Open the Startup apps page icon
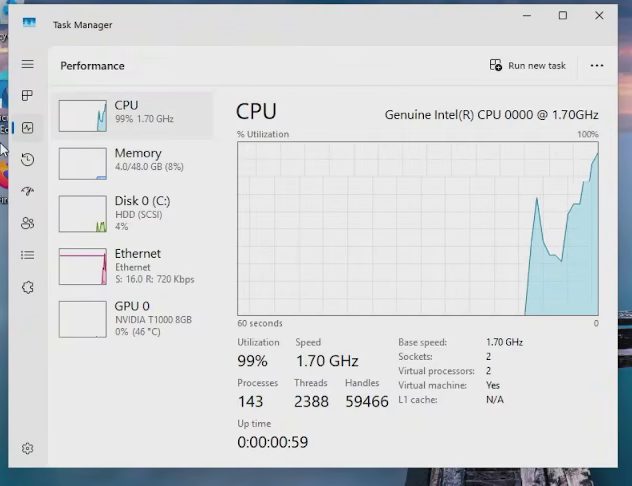632x486 pixels. pos(27,191)
